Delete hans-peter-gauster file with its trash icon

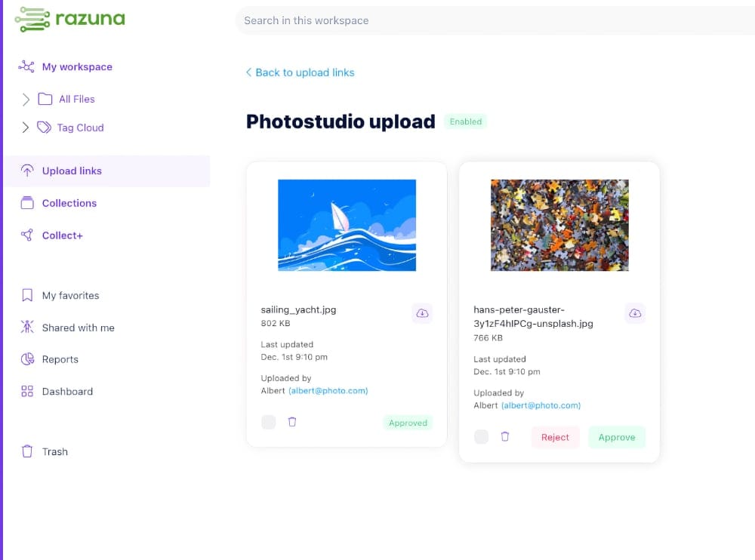click(504, 436)
